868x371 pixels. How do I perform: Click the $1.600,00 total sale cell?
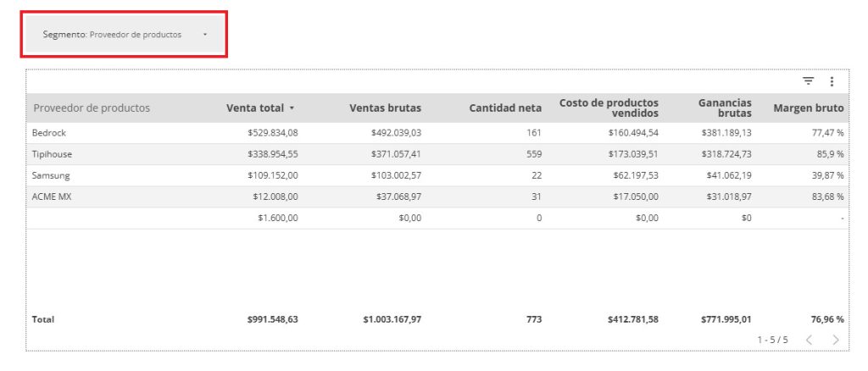coord(278,218)
